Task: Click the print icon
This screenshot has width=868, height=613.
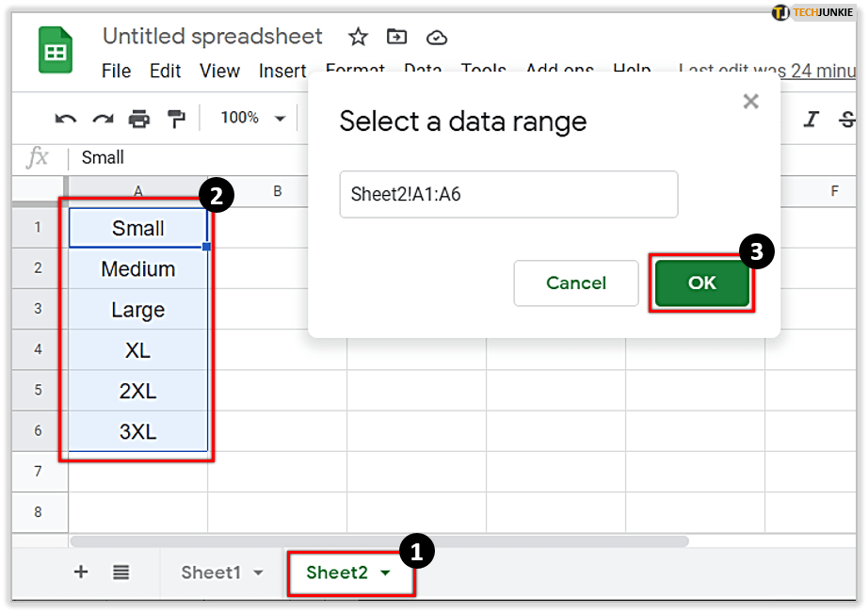Action: [139, 119]
